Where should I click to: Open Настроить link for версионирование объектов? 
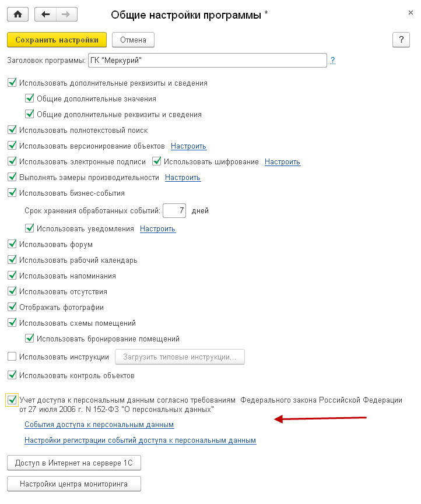(188, 146)
